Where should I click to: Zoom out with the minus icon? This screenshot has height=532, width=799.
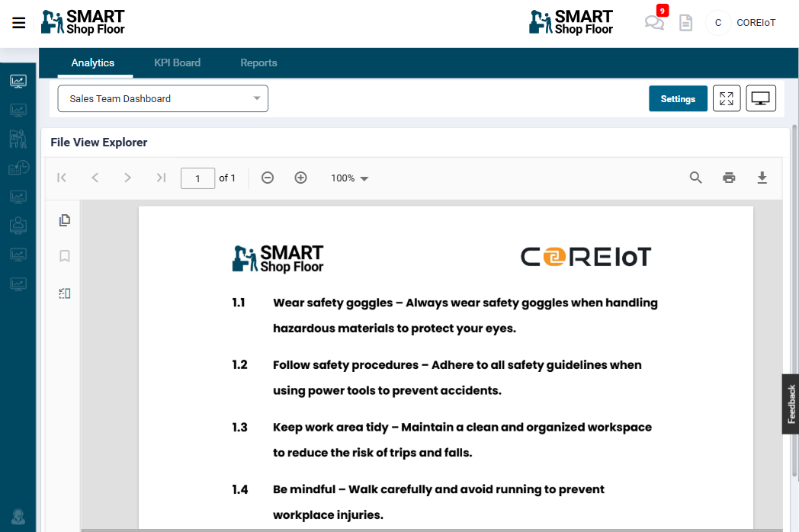pos(268,178)
